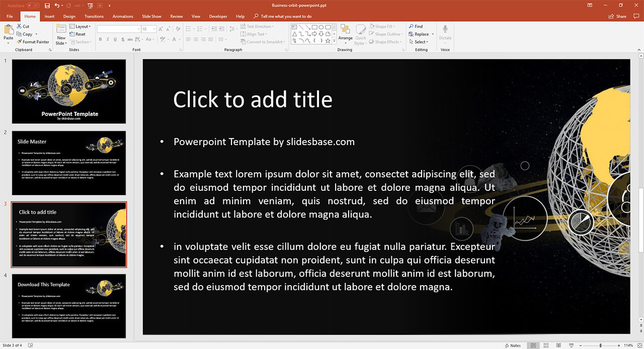The height and width of the screenshot is (349, 644).
Task: Toggle the Notes pane
Action: 512,345
